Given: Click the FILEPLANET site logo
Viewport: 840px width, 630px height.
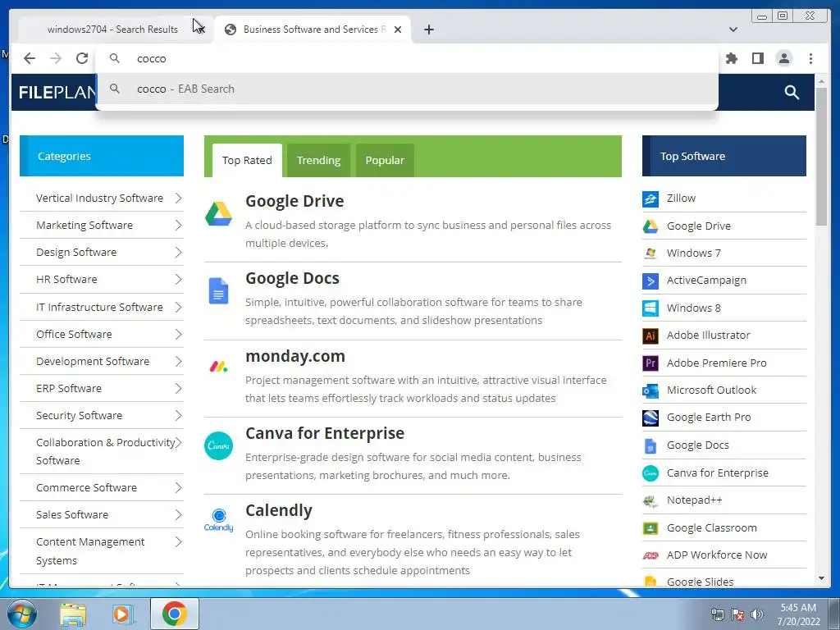Looking at the screenshot, I should point(57,92).
